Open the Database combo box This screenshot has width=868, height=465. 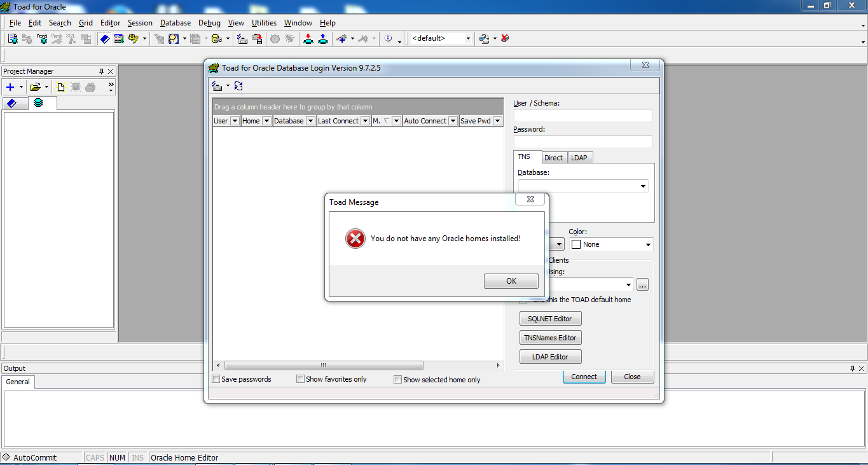click(644, 186)
